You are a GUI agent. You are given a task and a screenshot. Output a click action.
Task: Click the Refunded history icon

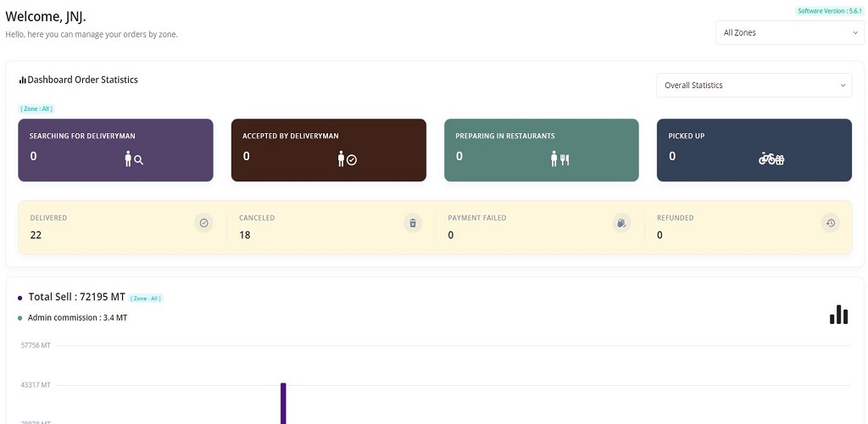(x=831, y=223)
